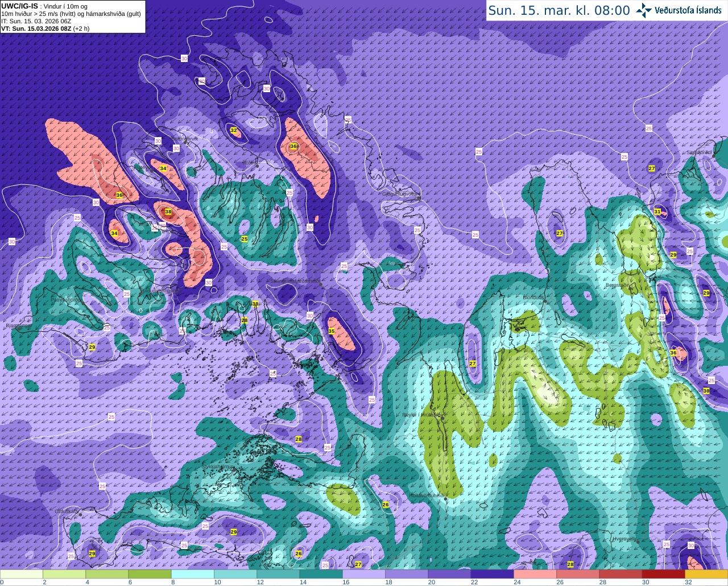Click the dark red 30–32 legend swatch

click(663, 574)
